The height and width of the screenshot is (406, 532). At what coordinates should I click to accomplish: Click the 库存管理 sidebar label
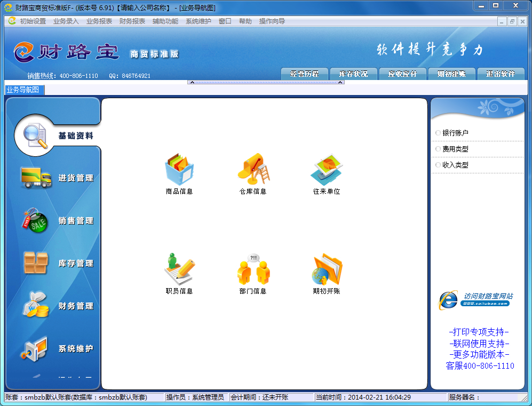point(76,263)
